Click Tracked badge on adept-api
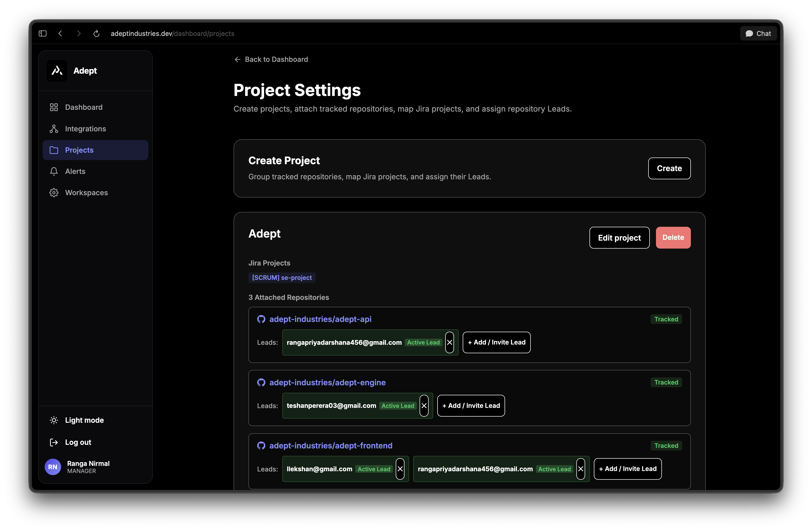 (x=666, y=319)
